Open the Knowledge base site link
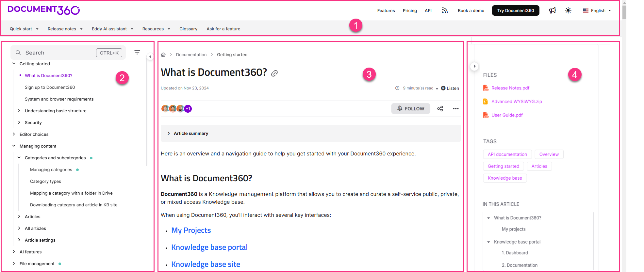The width and height of the screenshot is (644, 272). pos(206,264)
